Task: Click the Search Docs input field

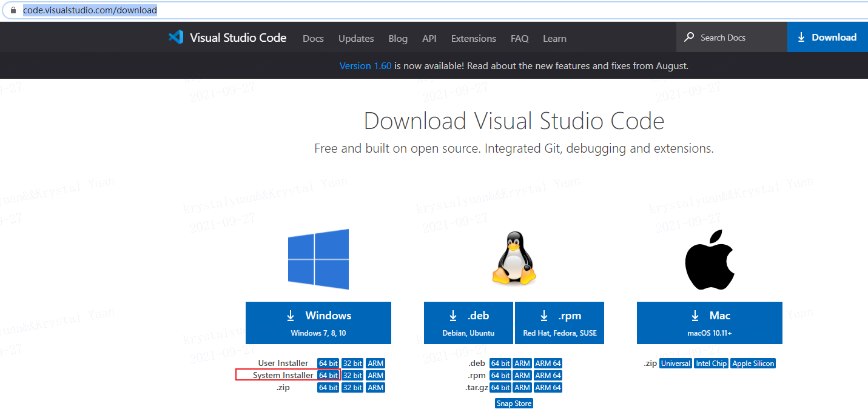Action: (732, 38)
